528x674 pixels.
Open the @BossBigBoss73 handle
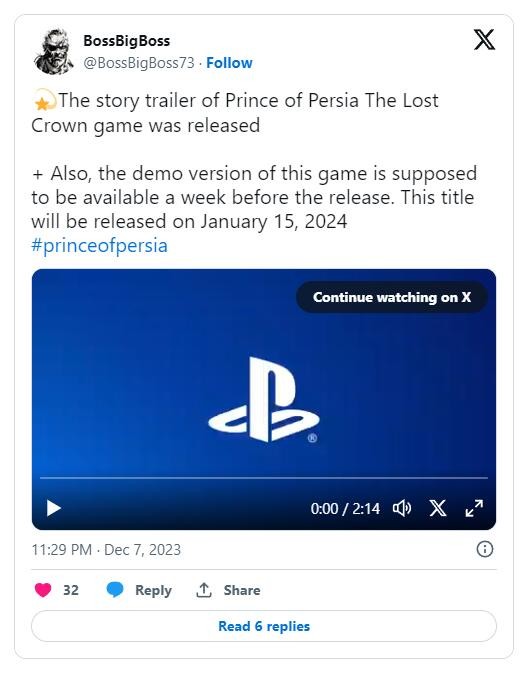[139, 63]
